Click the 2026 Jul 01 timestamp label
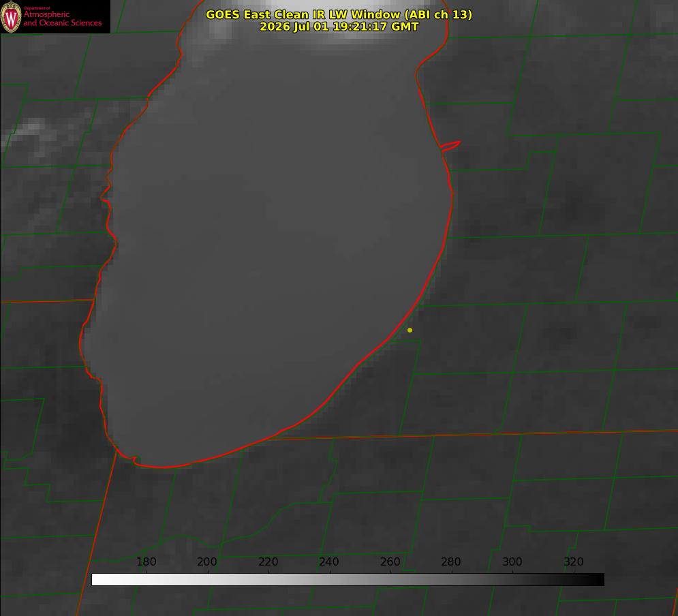The height and width of the screenshot is (616, 678). (x=339, y=27)
